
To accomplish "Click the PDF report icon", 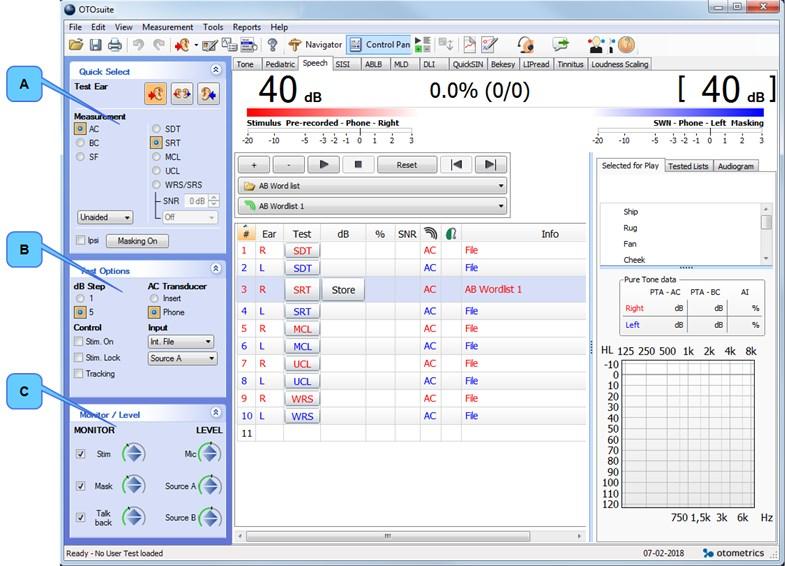I will point(469,45).
